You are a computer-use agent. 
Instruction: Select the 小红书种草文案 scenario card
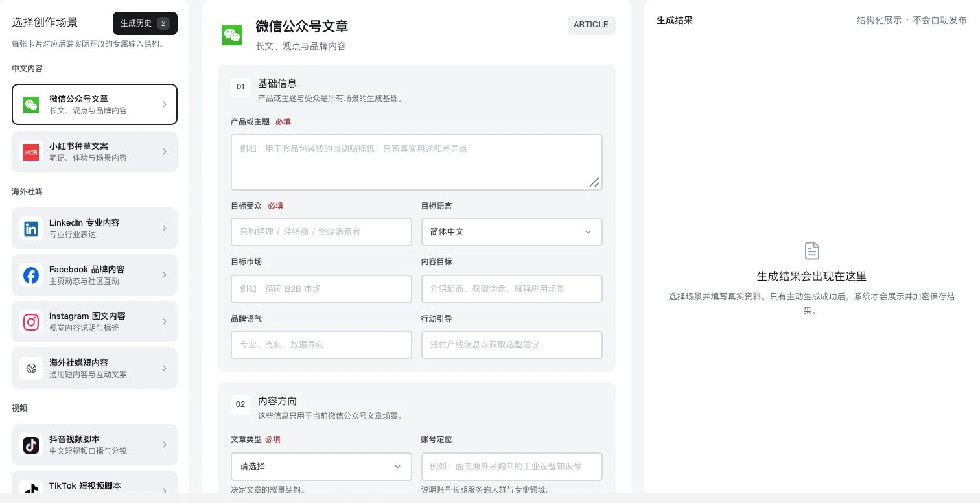tap(95, 152)
